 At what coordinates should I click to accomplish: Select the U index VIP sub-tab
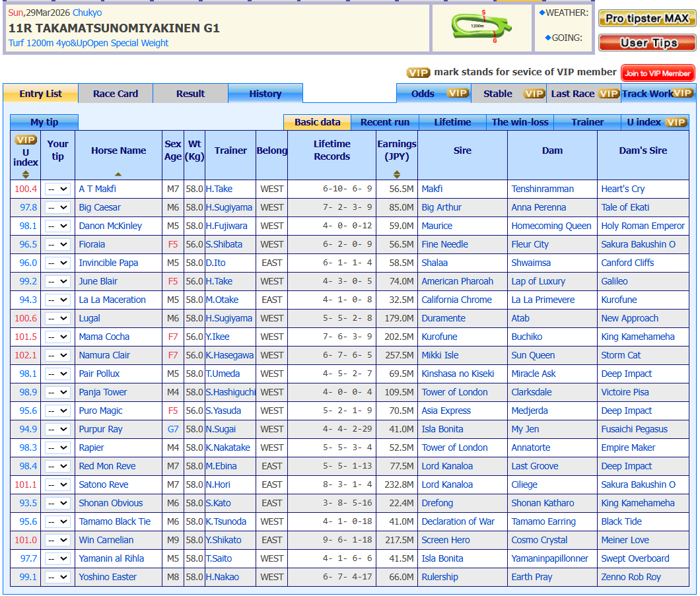click(655, 122)
